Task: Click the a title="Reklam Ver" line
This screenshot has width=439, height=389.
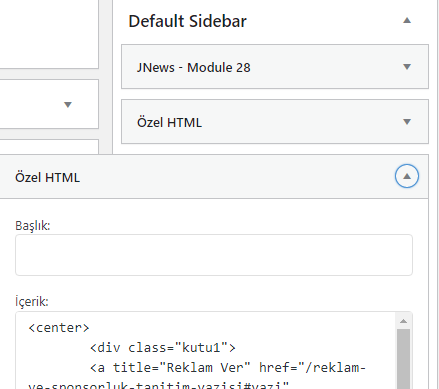Action: [x=228, y=368]
